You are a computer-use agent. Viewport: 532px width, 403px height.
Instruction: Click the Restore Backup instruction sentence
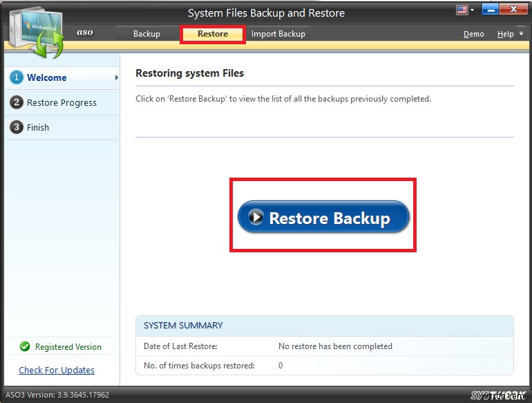coord(283,99)
